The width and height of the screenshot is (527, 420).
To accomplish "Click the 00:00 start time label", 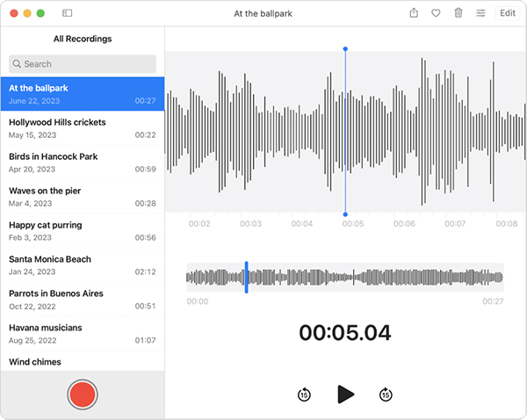I will [198, 301].
